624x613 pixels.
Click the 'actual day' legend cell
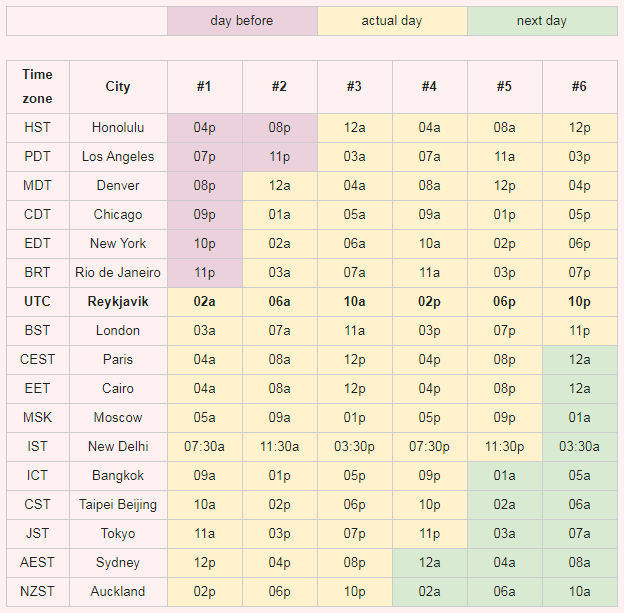tap(392, 21)
